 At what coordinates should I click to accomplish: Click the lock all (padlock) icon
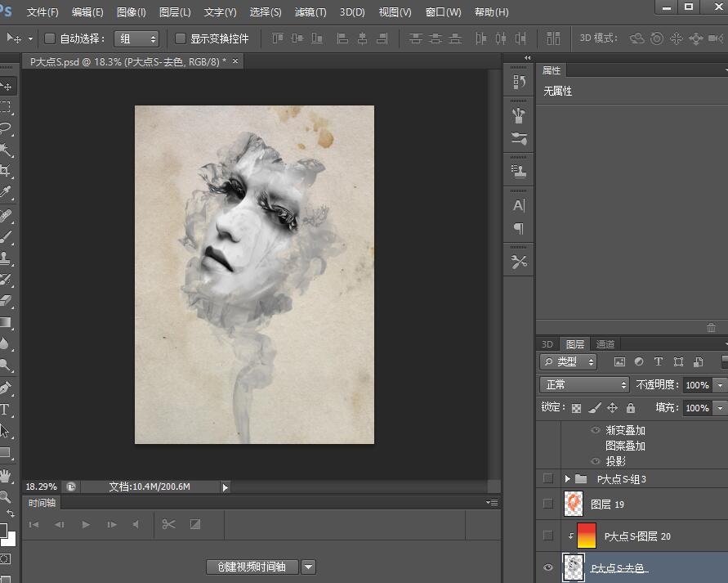[x=630, y=408]
